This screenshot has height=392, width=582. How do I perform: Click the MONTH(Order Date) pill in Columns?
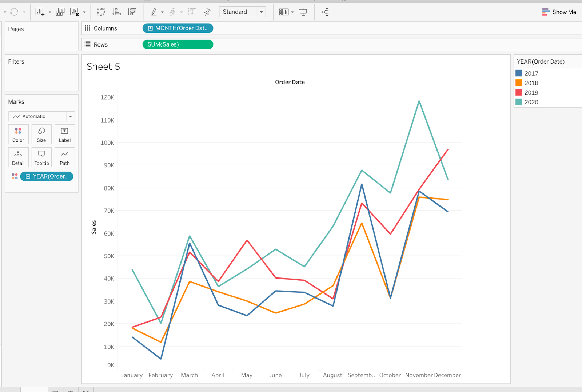178,28
